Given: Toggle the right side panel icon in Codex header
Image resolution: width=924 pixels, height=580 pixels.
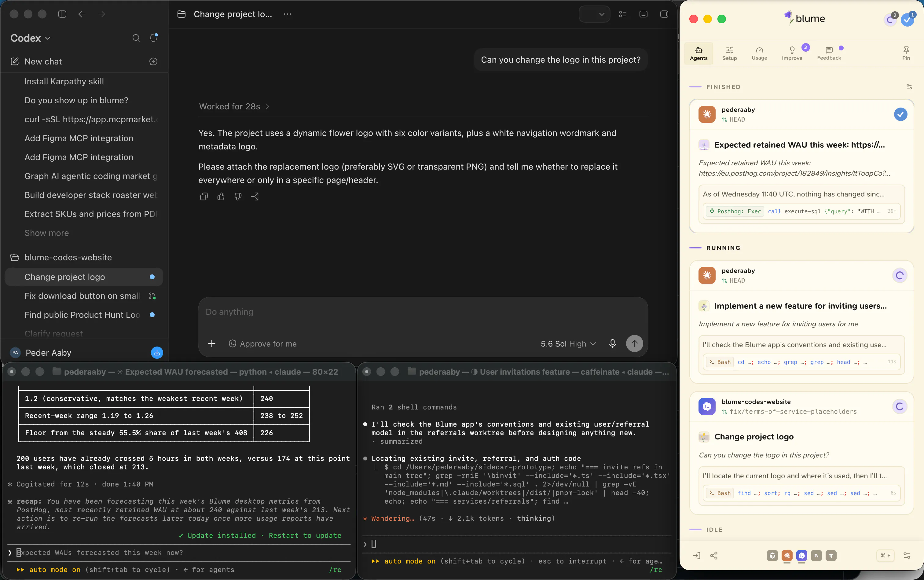Looking at the screenshot, I should point(664,14).
